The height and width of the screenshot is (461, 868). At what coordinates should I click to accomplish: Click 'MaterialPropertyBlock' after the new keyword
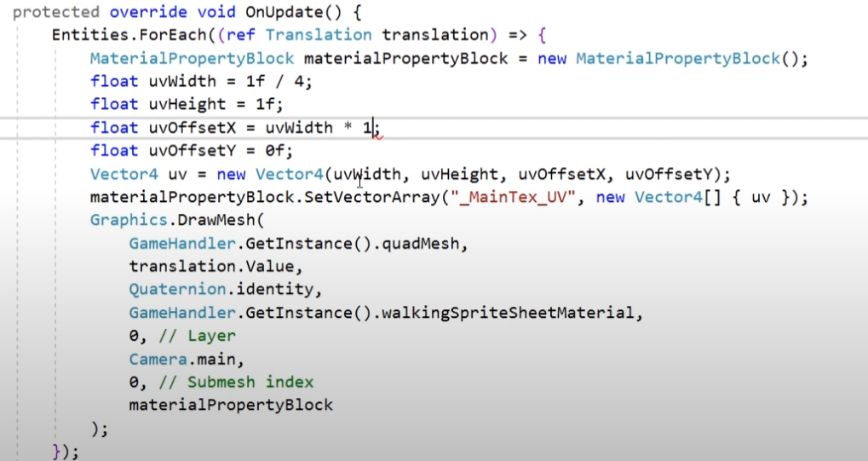tap(678, 58)
